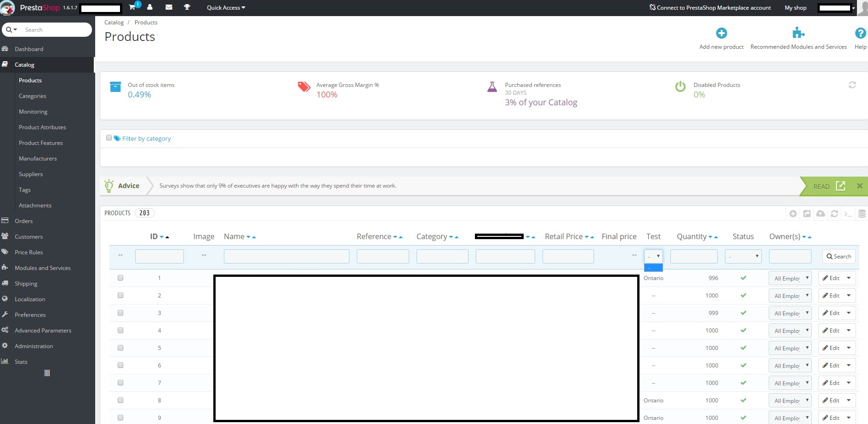Screen dimensions: 868x424
Task: Click the Add new product plus icon
Action: point(721,33)
